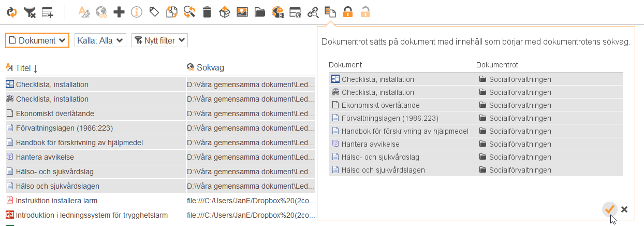
Task: Click the add column icon
Action: tap(48, 12)
